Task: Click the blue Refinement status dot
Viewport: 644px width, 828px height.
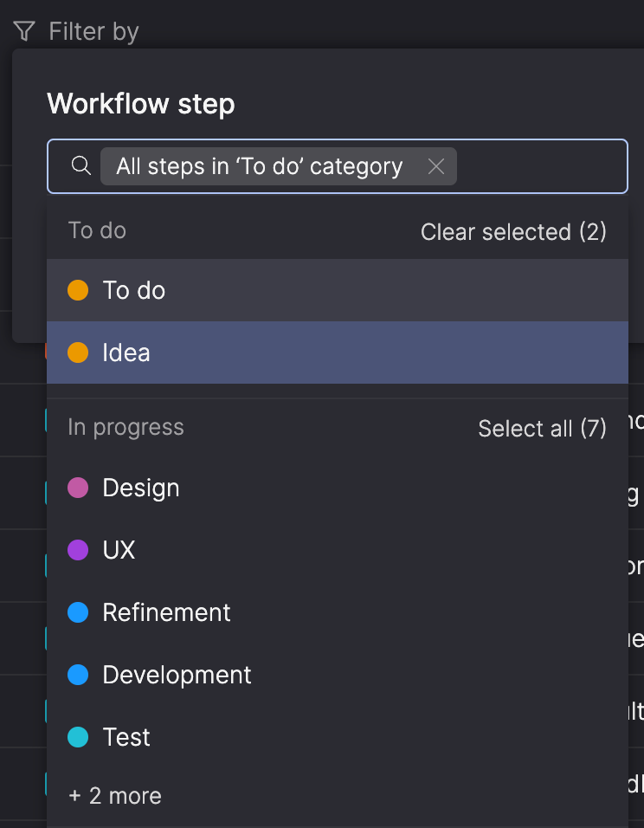Action: [x=78, y=612]
